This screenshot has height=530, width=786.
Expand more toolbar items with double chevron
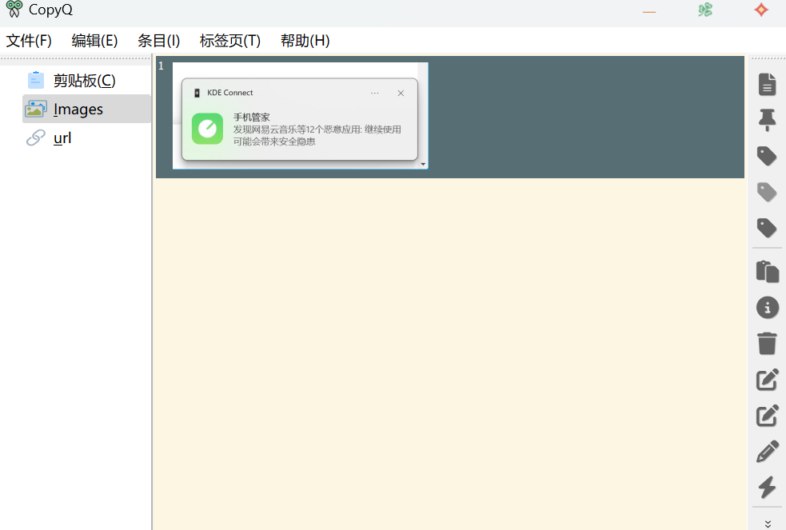[x=767, y=522]
